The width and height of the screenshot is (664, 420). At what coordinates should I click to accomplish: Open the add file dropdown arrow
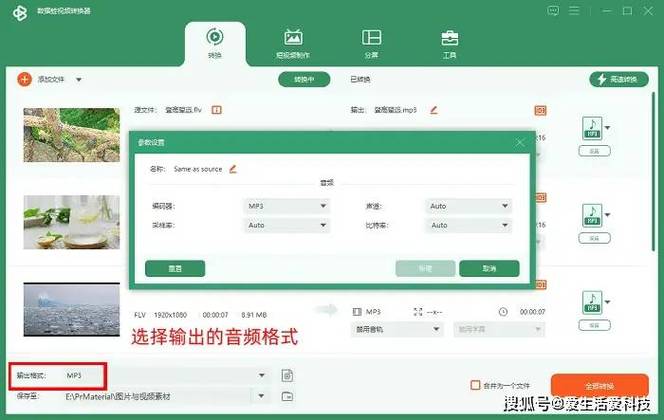[x=79, y=80]
